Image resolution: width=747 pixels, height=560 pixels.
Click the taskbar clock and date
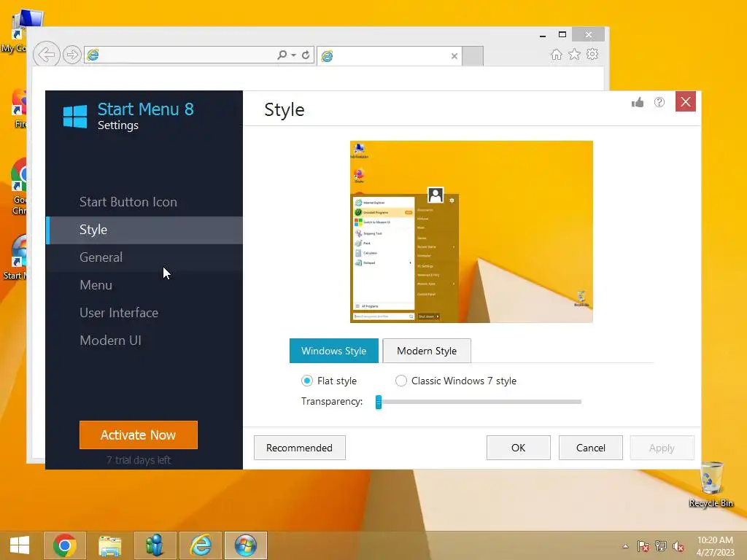[715, 546]
